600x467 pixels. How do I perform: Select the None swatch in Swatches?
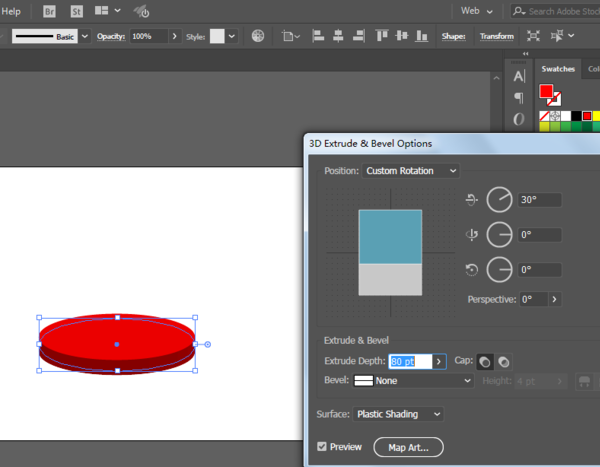pyautogui.click(x=545, y=116)
